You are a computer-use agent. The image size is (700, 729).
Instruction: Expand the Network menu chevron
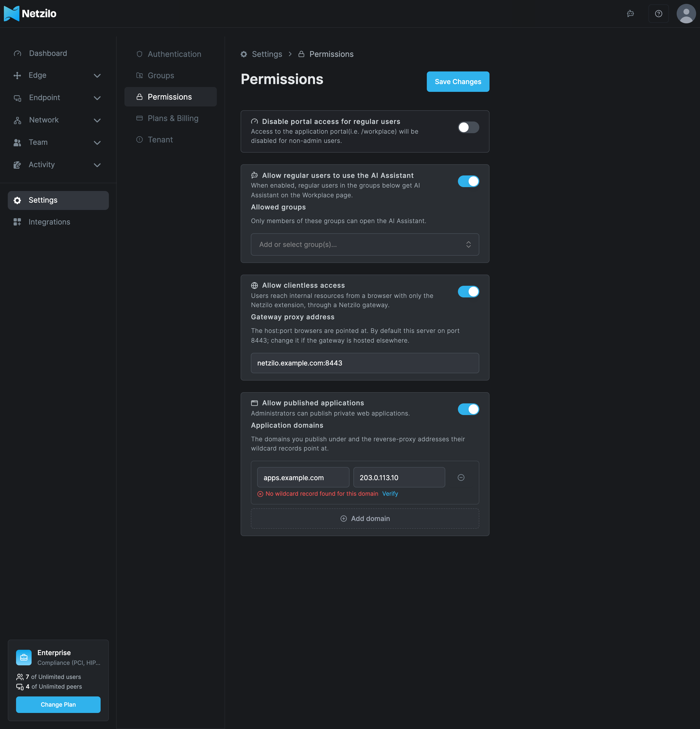97,121
